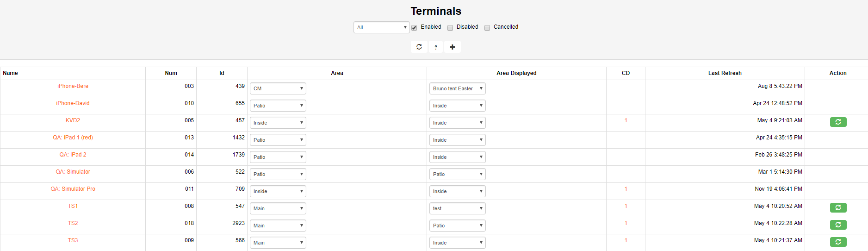The height and width of the screenshot is (251, 868).
Task: Click the CD value for KVD2
Action: pos(626,120)
